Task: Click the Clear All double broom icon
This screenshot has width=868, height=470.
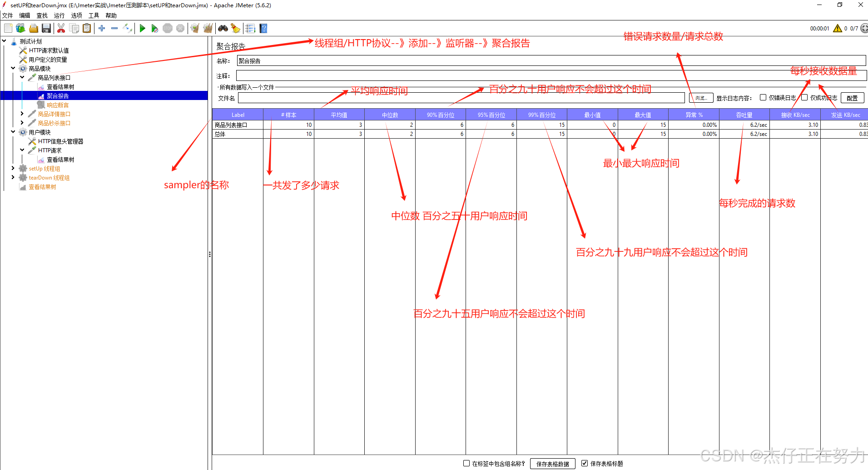Action: (x=208, y=28)
